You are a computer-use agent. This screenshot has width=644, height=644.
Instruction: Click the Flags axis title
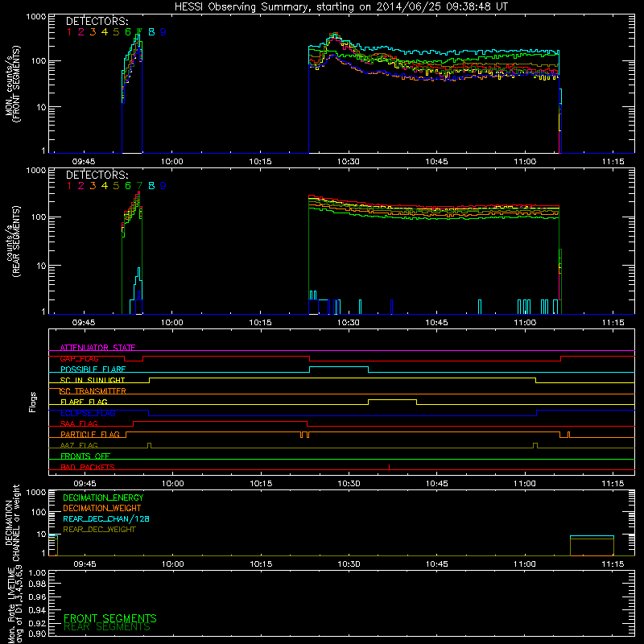coord(33,402)
